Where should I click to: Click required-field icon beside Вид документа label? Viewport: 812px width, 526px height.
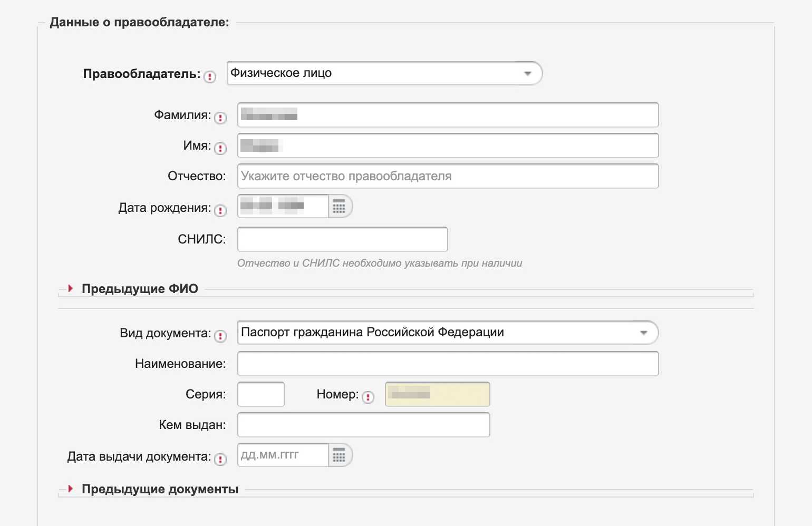pyautogui.click(x=220, y=336)
